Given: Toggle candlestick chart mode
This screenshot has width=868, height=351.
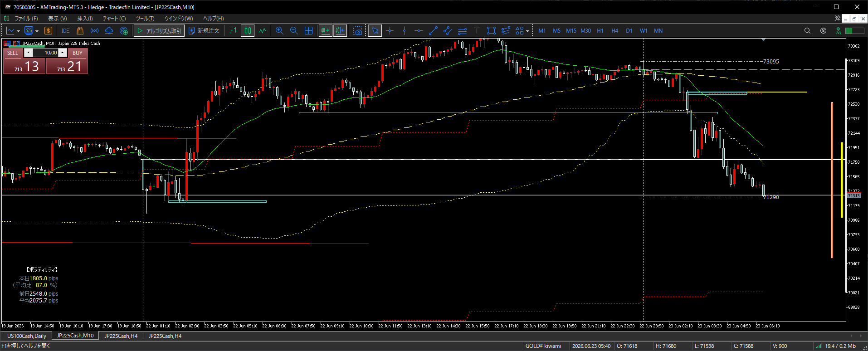Looking at the screenshot, I should (248, 31).
